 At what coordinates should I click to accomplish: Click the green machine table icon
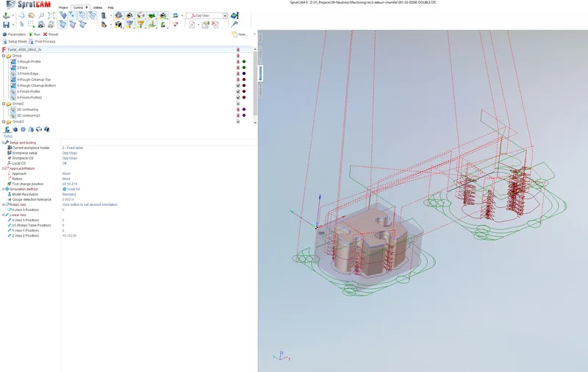pyautogui.click(x=151, y=15)
